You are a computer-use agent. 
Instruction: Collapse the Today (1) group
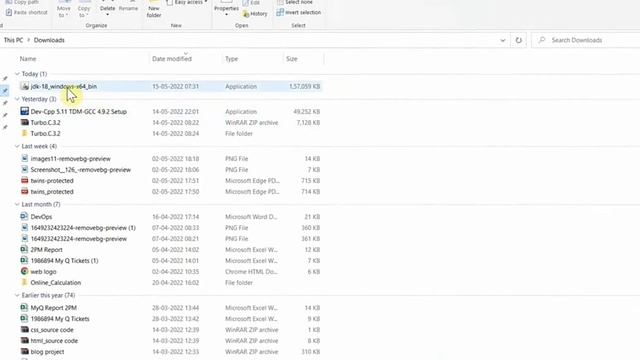click(17, 74)
